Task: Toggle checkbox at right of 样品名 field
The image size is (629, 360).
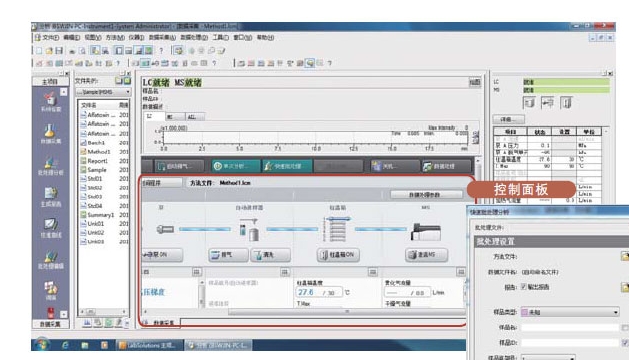Action: point(625,328)
